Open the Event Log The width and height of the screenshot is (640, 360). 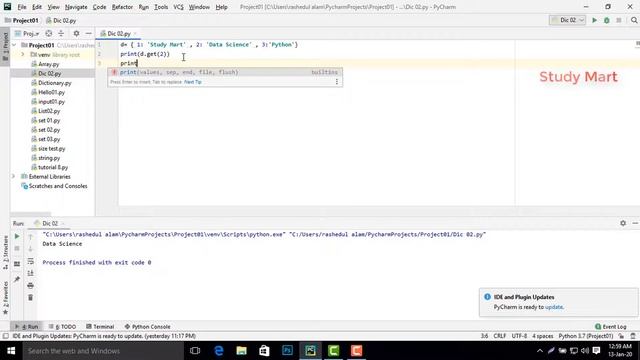click(x=611, y=327)
